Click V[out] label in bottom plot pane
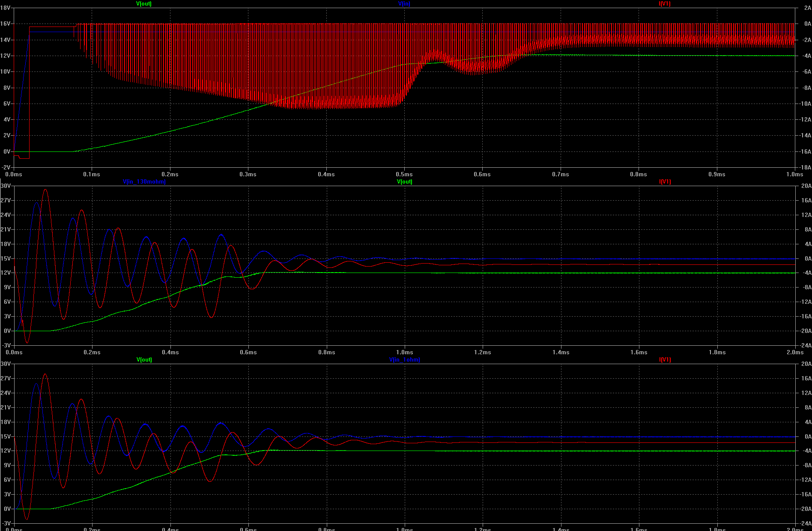Screen dimensions: 812x531 pos(144,360)
